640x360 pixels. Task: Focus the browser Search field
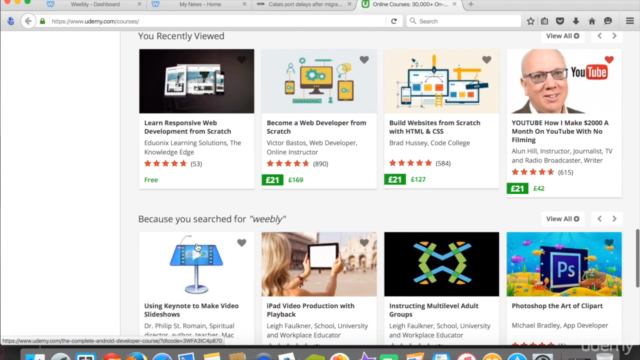click(x=464, y=21)
